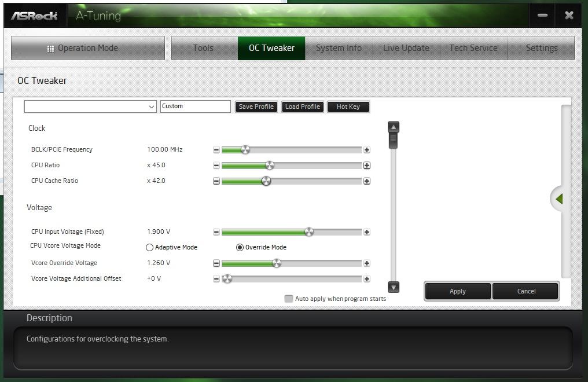
Task: Open the System Info tab
Action: [339, 48]
